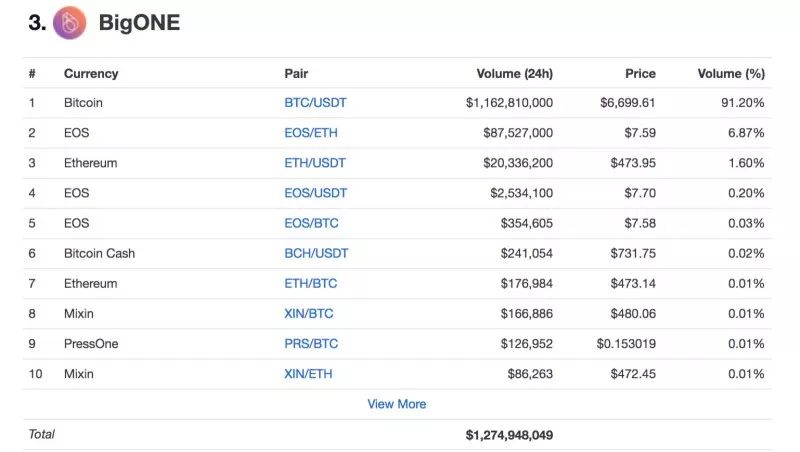This screenshot has width=800, height=452.
Task: Select Mixin in row 10
Action: coord(79,373)
